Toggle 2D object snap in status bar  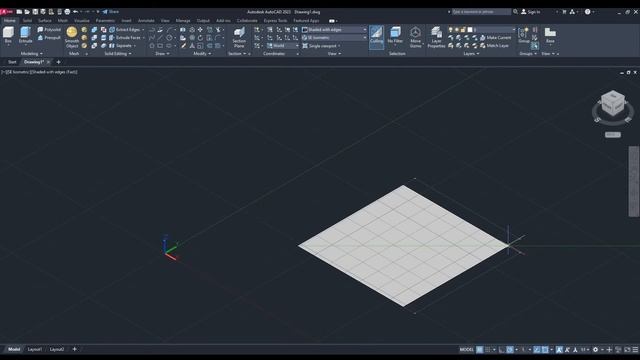click(x=545, y=349)
